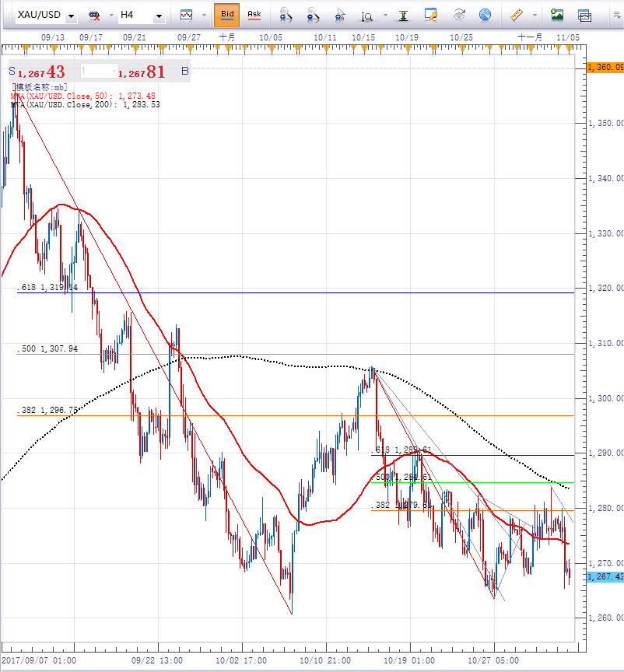
Task: Open the H4 timeframe dropdown
Action: click(159, 16)
